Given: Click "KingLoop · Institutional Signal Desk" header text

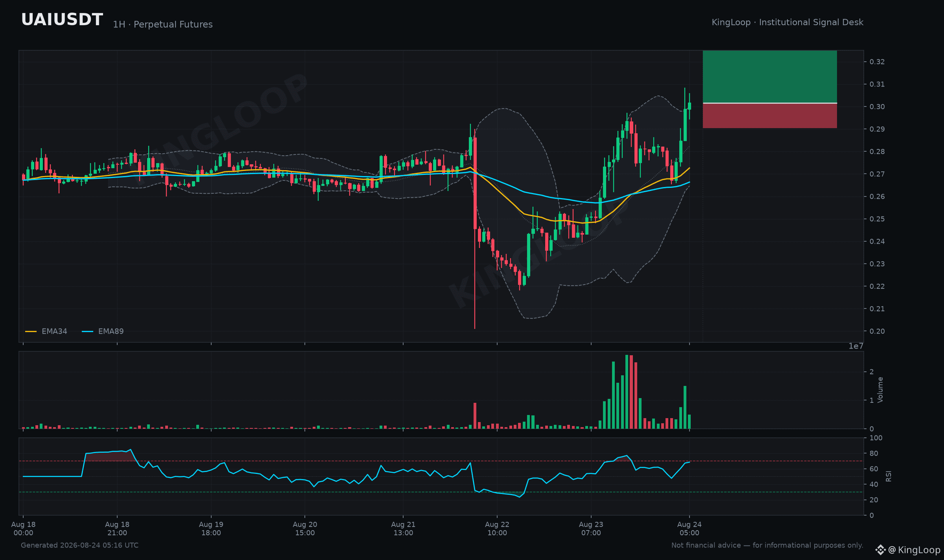Looking at the screenshot, I should click(787, 22).
